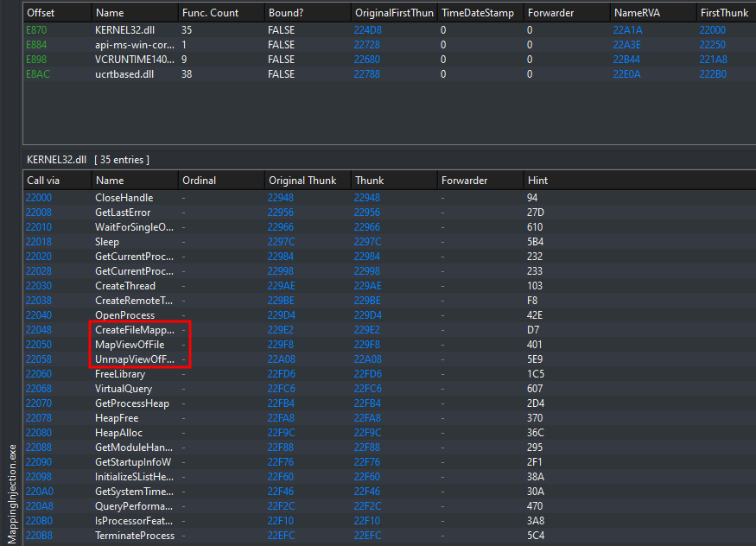This screenshot has height=546, width=756.
Task: Sort by the Hint column header
Action: 537,181
